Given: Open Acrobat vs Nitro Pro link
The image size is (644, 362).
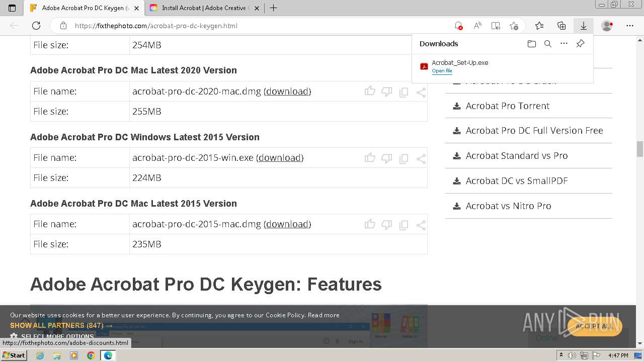Looking at the screenshot, I should tap(508, 206).
